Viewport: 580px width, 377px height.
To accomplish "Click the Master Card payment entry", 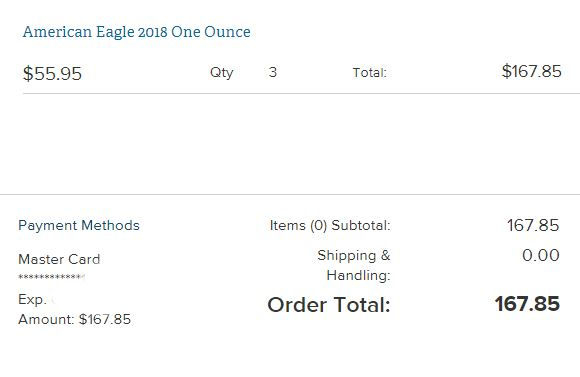I will (x=59, y=259).
